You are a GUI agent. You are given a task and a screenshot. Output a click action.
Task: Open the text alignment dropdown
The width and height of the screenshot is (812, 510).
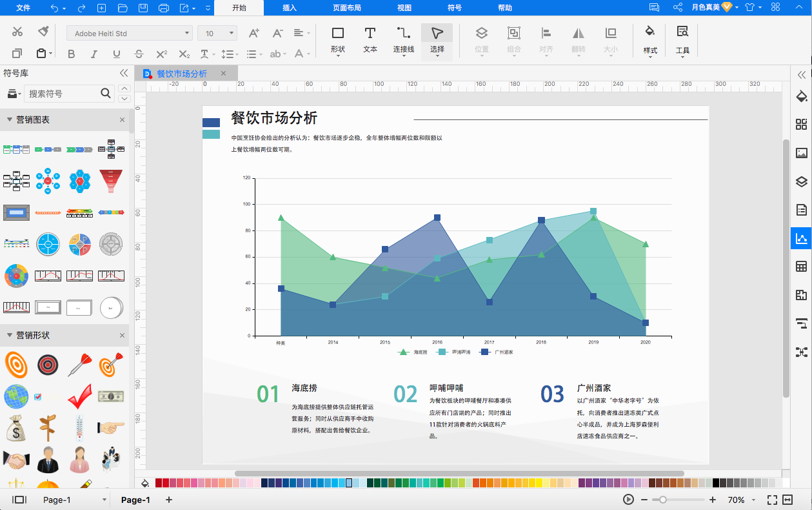(301, 32)
